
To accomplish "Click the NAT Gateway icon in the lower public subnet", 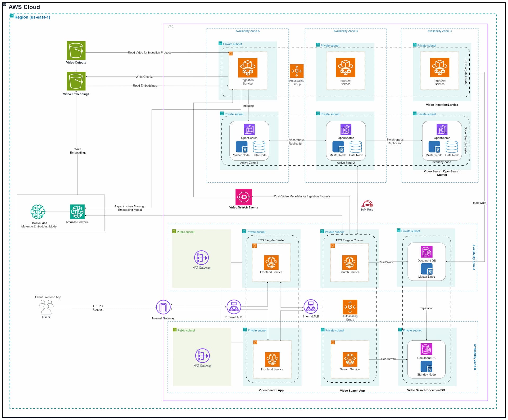I will pos(202,355).
